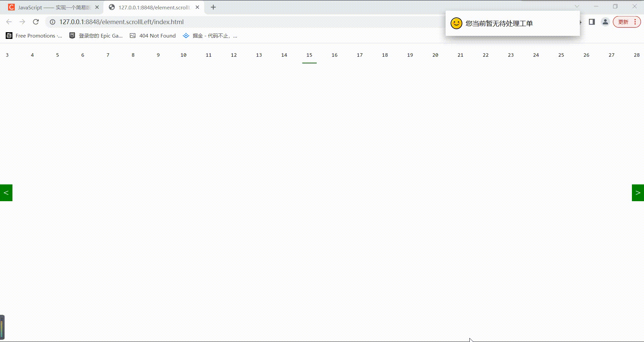Image resolution: width=644 pixels, height=342 pixels.
Task: Open Chrome's three-dot settings menu
Action: tap(635, 22)
